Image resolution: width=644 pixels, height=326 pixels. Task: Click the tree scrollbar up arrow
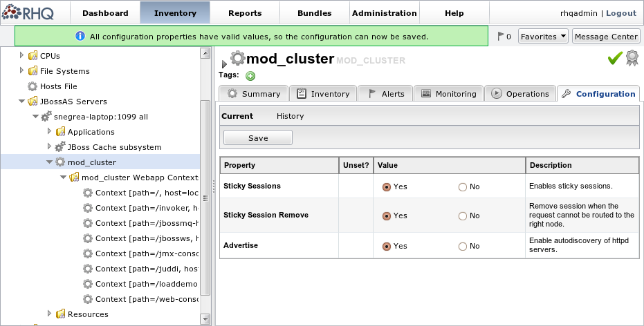(x=205, y=53)
